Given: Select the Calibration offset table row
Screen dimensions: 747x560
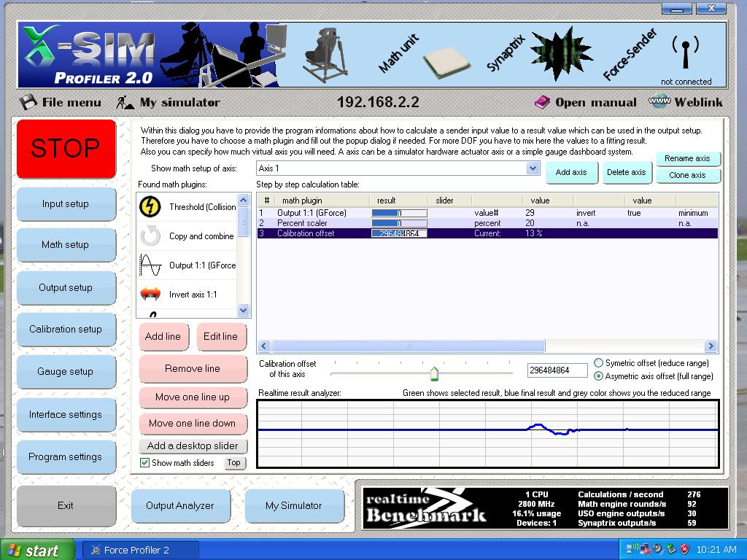Looking at the screenshot, I should pyautogui.click(x=487, y=233).
